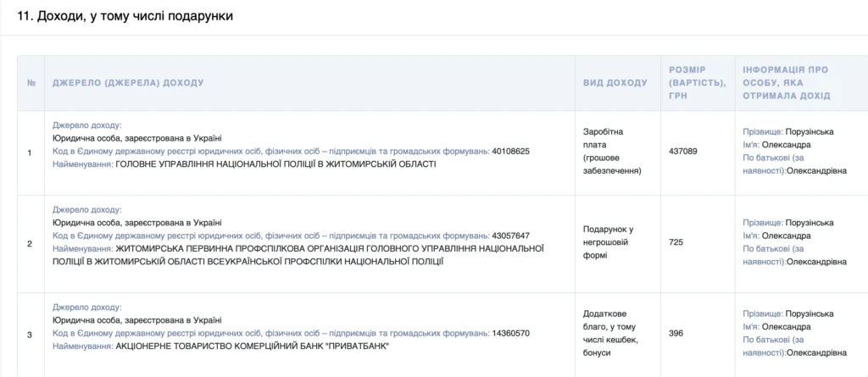
Task: Select the "Розмір (вартість), грн" column header
Action: [x=697, y=83]
